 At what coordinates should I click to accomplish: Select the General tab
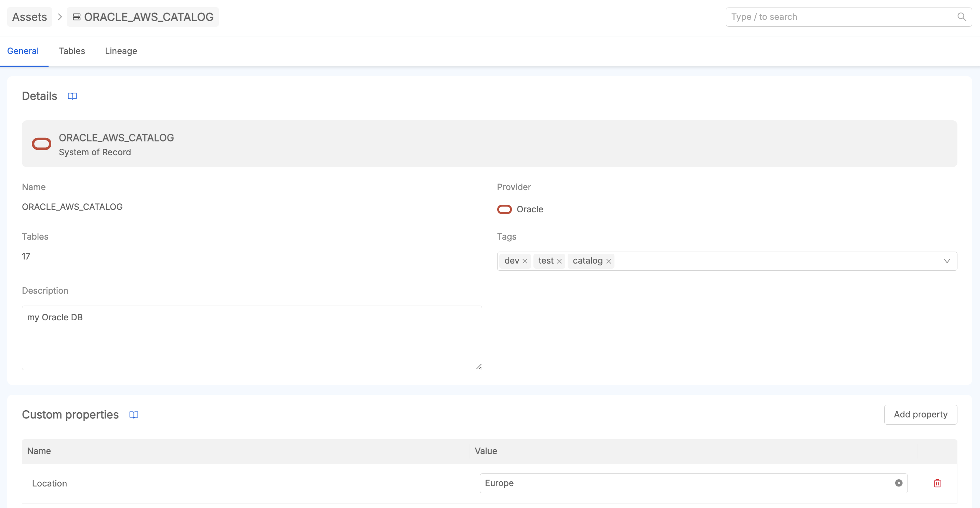(23, 51)
